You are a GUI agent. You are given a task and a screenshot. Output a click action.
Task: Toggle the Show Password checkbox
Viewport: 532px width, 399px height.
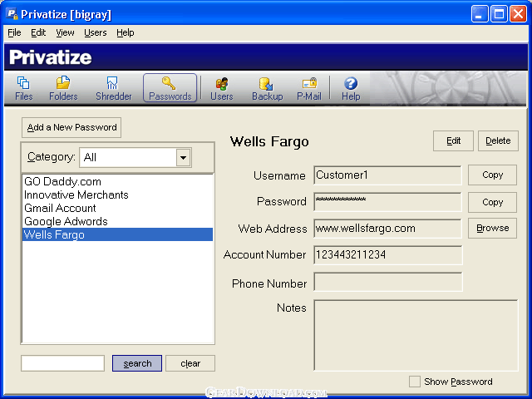click(414, 382)
